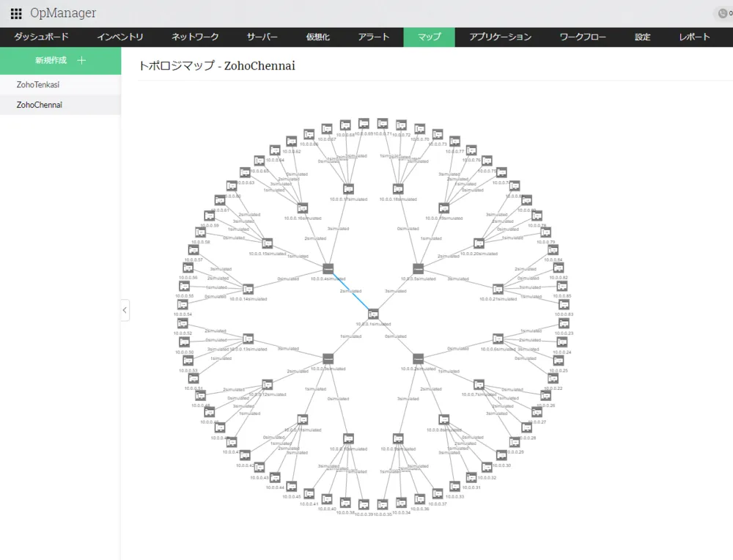Select the 10.0.0.2 switch node icon

[x=419, y=358]
